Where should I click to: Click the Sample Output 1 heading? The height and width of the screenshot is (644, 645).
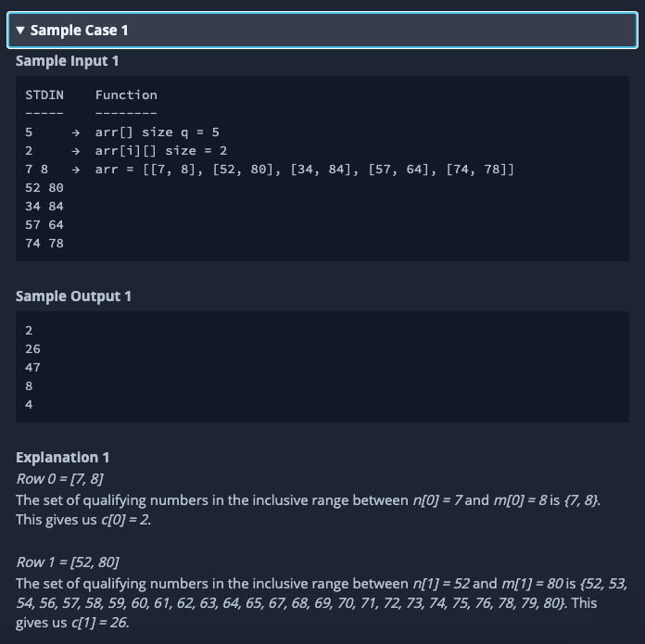click(74, 297)
